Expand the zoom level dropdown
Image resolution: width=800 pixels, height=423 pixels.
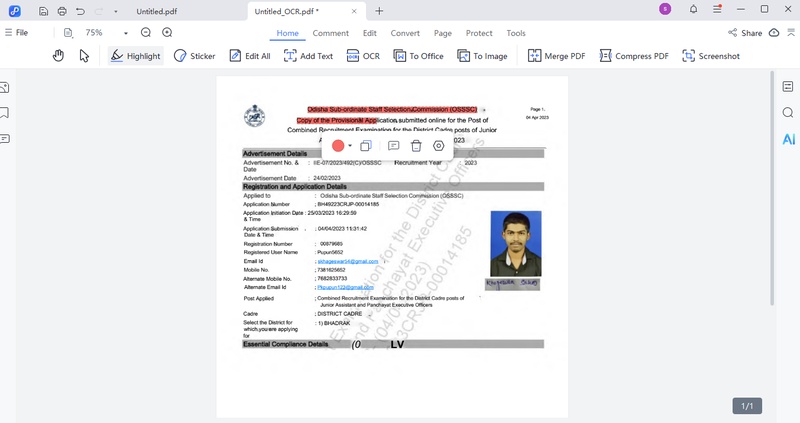126,33
